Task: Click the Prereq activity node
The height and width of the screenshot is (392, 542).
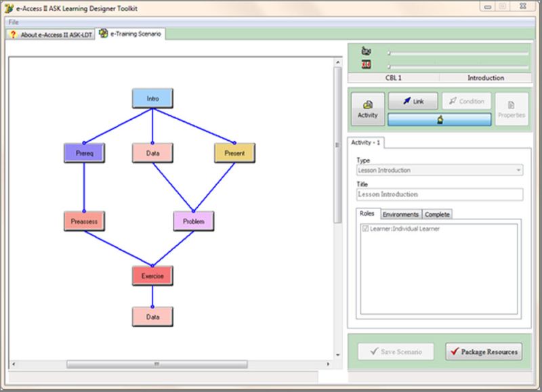Action: coord(84,153)
